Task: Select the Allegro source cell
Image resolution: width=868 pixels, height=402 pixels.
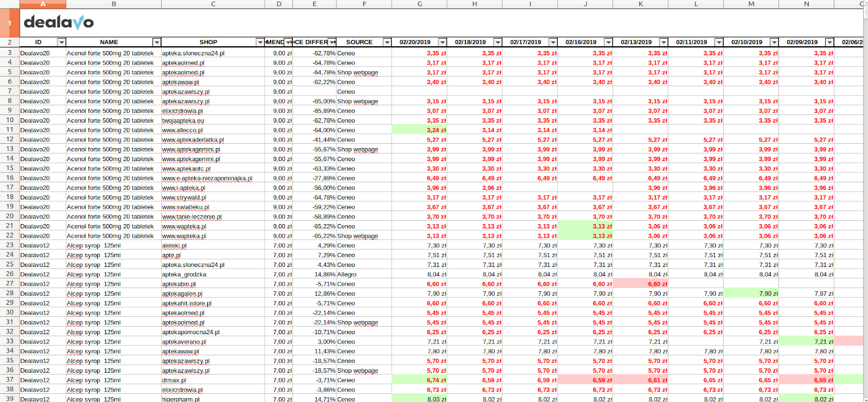Action: [363, 275]
